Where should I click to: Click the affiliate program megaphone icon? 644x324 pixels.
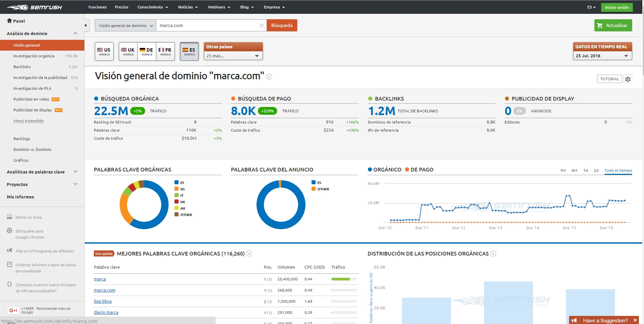(x=9, y=250)
